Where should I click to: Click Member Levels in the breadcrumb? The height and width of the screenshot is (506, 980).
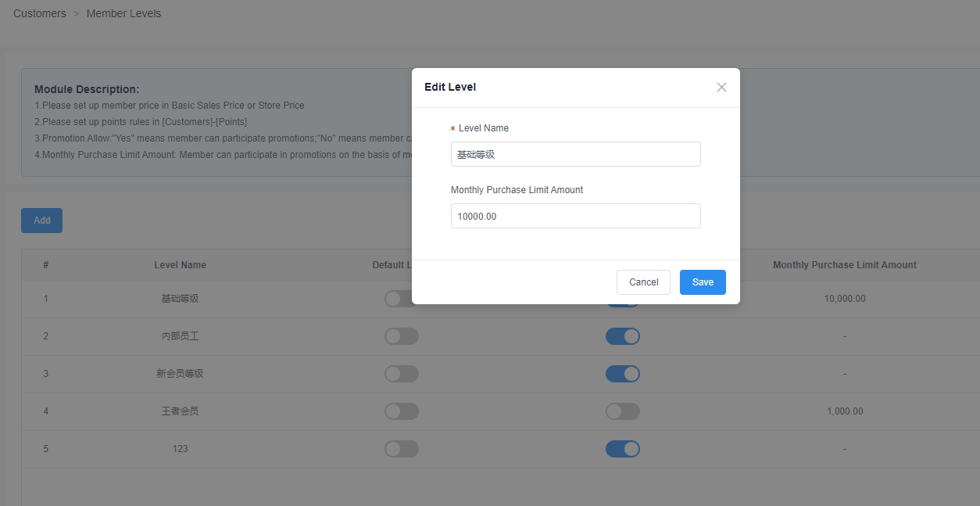123,13
